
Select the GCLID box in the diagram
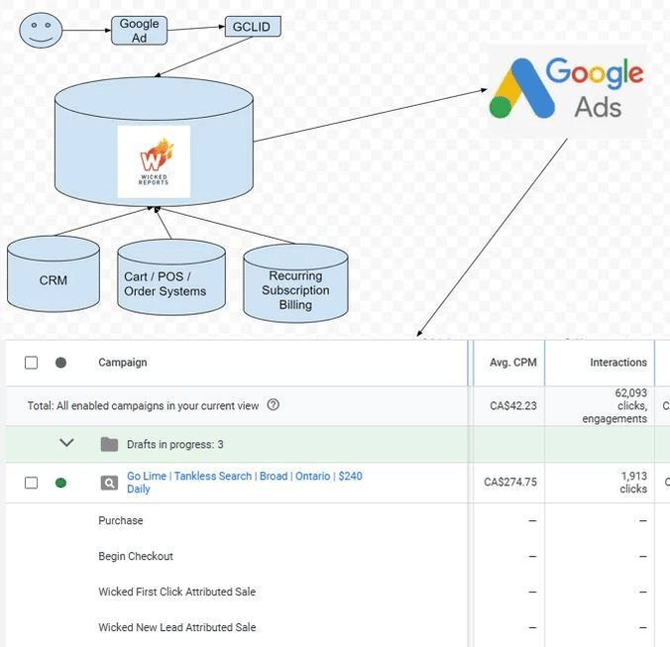pos(254,27)
